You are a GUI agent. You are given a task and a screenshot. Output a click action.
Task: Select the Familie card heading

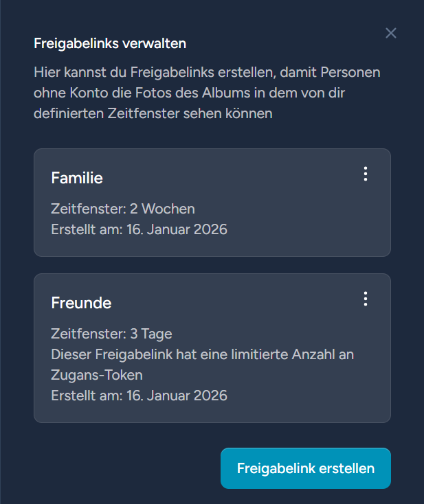(x=77, y=179)
